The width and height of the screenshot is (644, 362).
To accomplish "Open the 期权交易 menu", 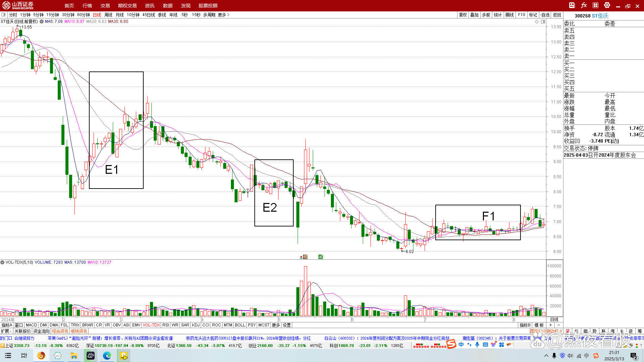I will click(x=127, y=6).
